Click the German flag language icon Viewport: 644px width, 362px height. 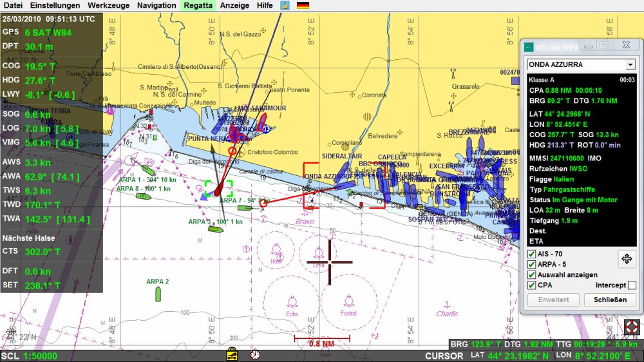303,5
